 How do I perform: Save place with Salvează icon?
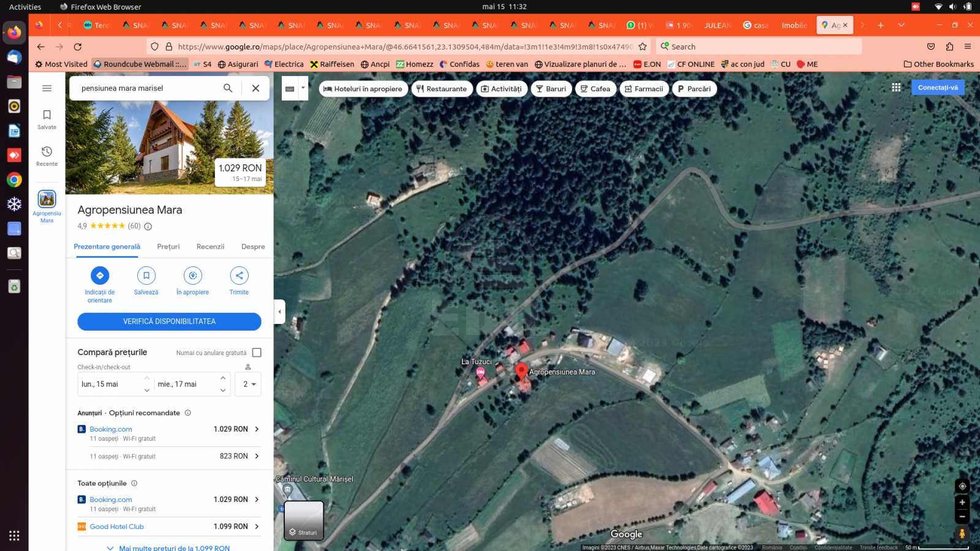point(146,275)
